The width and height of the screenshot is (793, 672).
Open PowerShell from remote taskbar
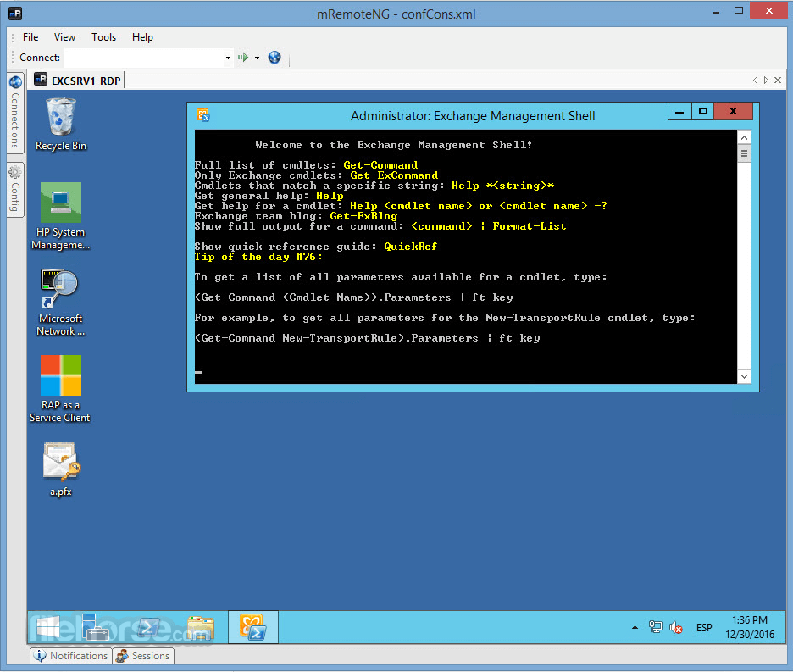pos(149,627)
